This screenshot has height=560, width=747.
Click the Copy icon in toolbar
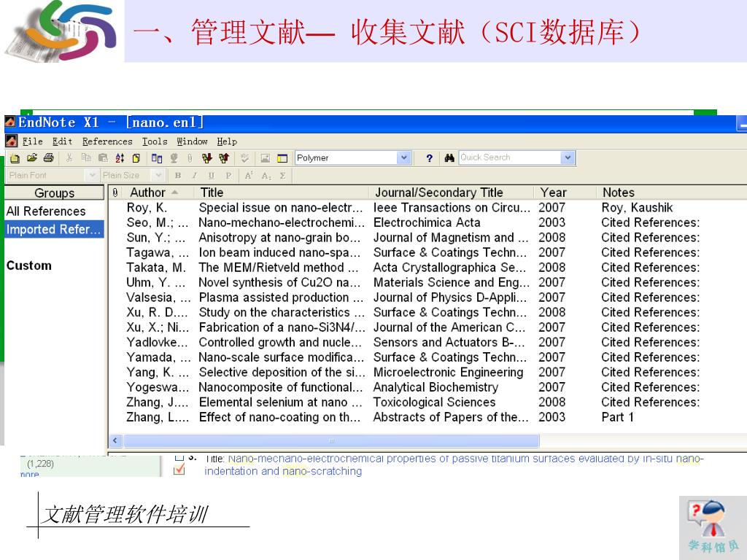coord(86,158)
